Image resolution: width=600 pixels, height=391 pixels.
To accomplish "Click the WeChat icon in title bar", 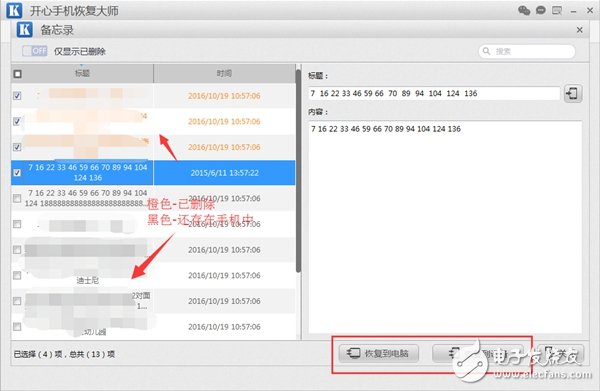I will coord(524,10).
